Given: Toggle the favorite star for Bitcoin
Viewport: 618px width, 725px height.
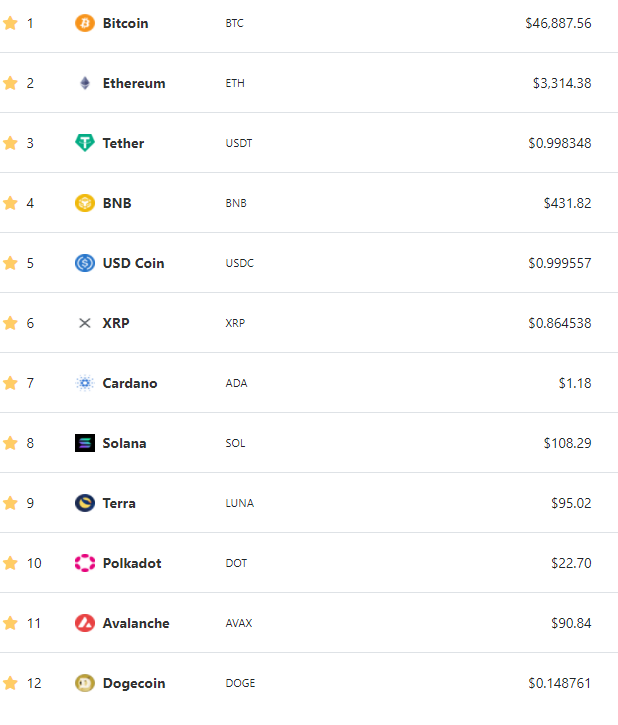Looking at the screenshot, I should pyautogui.click(x=10, y=23).
